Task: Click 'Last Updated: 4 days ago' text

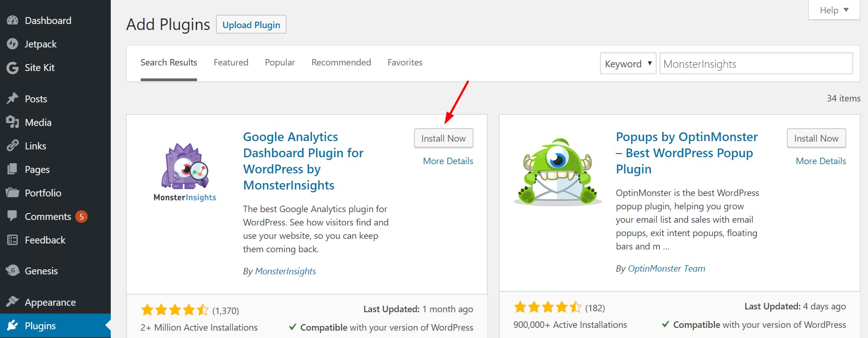Action: pos(795,306)
